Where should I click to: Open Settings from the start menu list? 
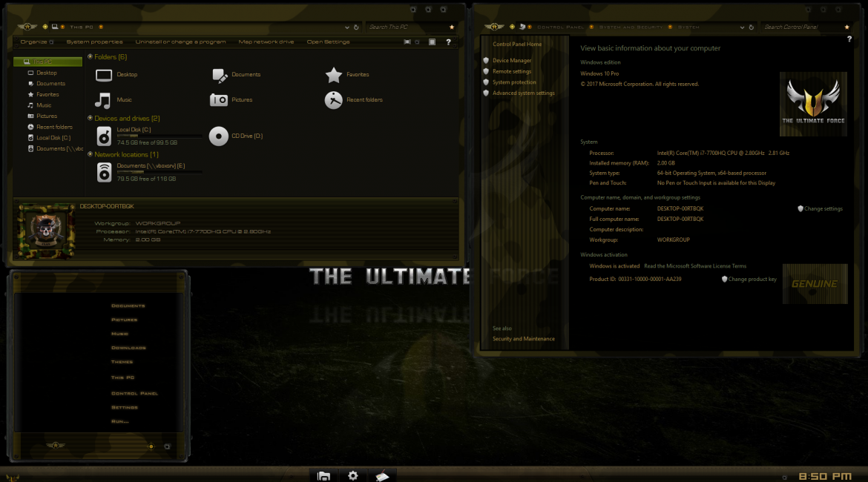click(125, 408)
